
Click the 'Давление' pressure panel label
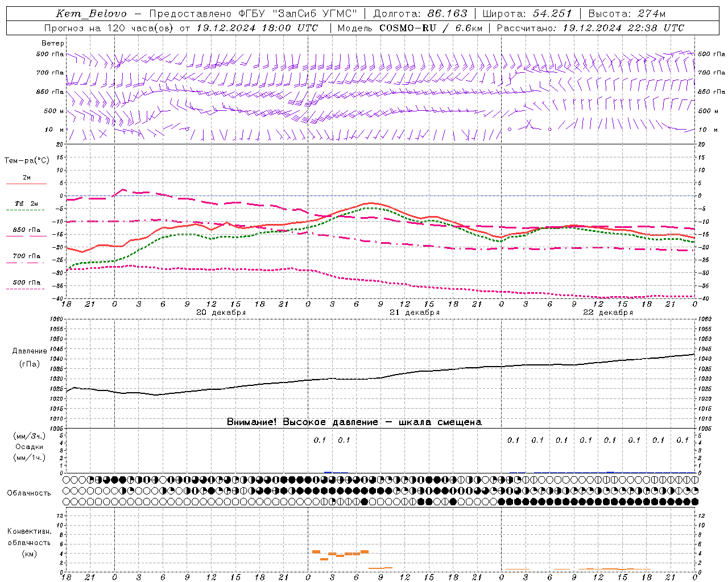(x=30, y=351)
